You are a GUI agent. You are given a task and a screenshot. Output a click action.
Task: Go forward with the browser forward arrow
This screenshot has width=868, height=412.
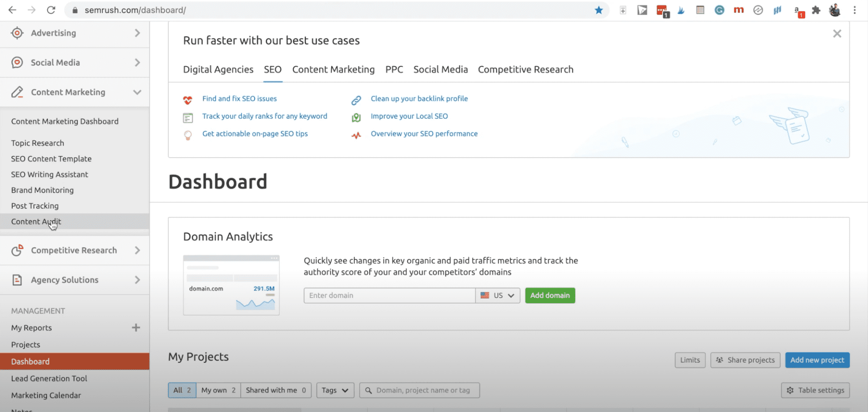(31, 10)
